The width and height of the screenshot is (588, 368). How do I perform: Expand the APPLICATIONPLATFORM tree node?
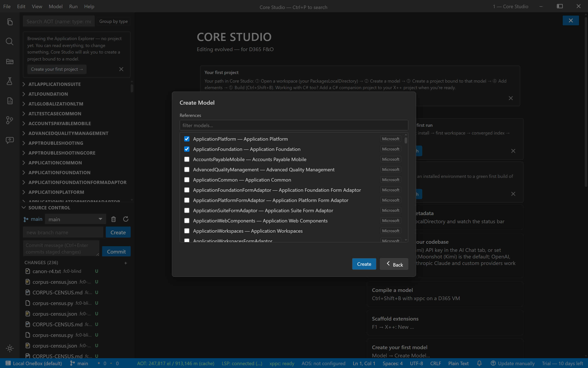(24, 192)
